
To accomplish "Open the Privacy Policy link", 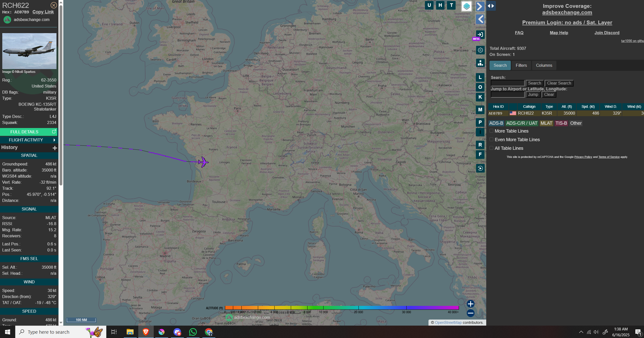I will coord(583,157).
